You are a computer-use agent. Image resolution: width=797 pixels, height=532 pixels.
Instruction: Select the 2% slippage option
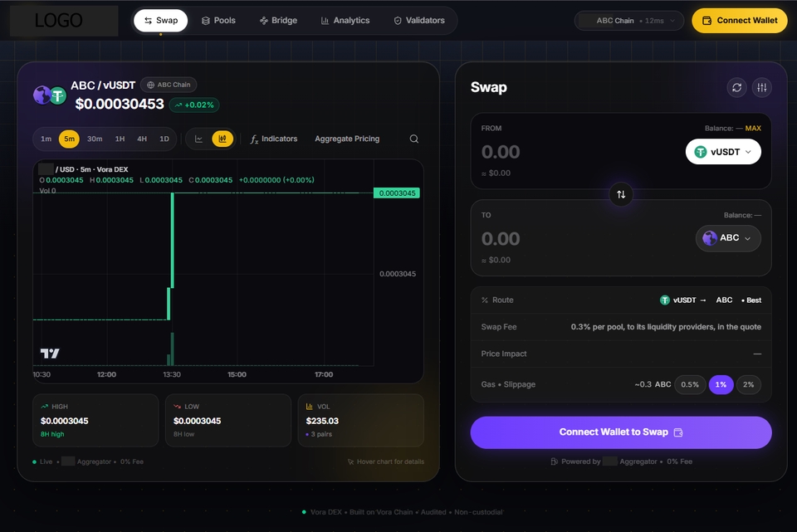748,384
